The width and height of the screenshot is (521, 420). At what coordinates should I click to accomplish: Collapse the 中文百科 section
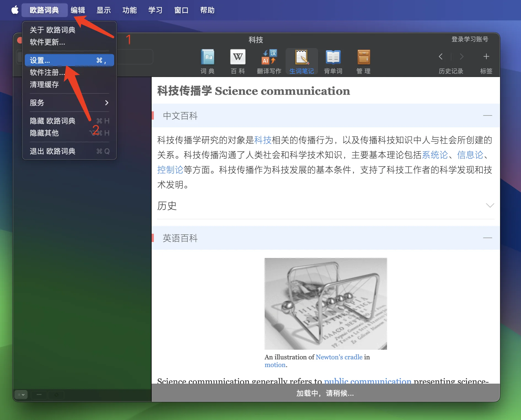487,115
